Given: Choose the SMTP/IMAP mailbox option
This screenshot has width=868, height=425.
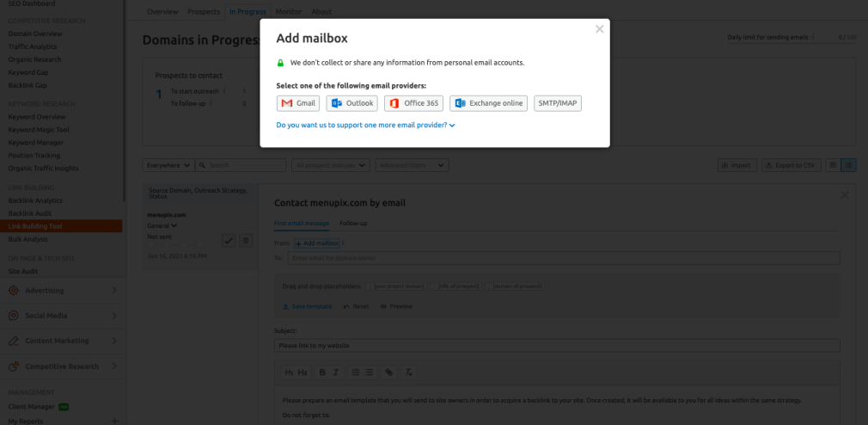Looking at the screenshot, I should click(x=558, y=103).
